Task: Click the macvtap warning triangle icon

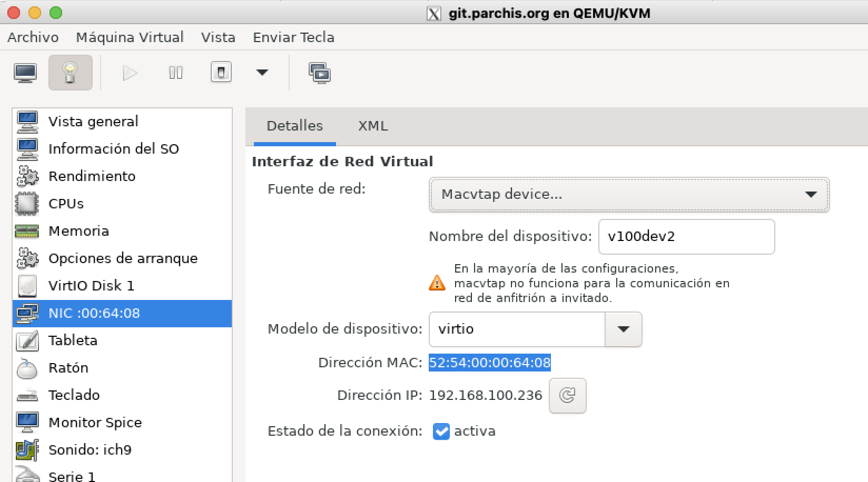Action: [x=437, y=283]
